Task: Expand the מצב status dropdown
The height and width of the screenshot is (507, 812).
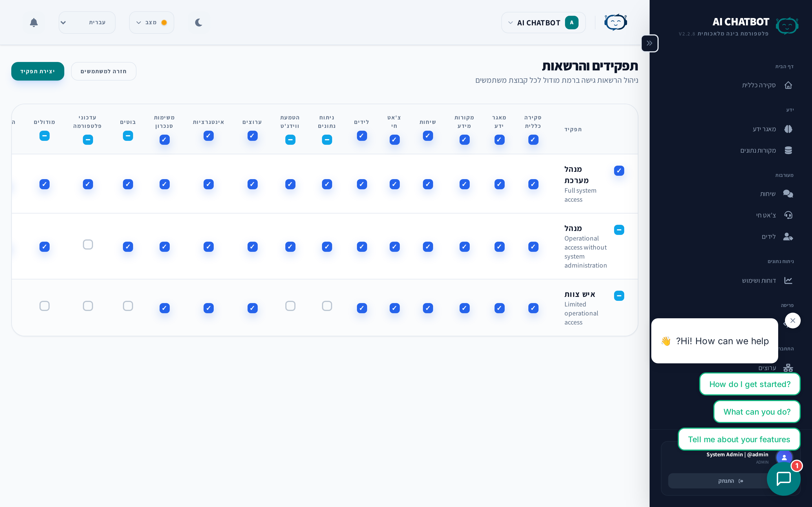Action: pos(151,23)
